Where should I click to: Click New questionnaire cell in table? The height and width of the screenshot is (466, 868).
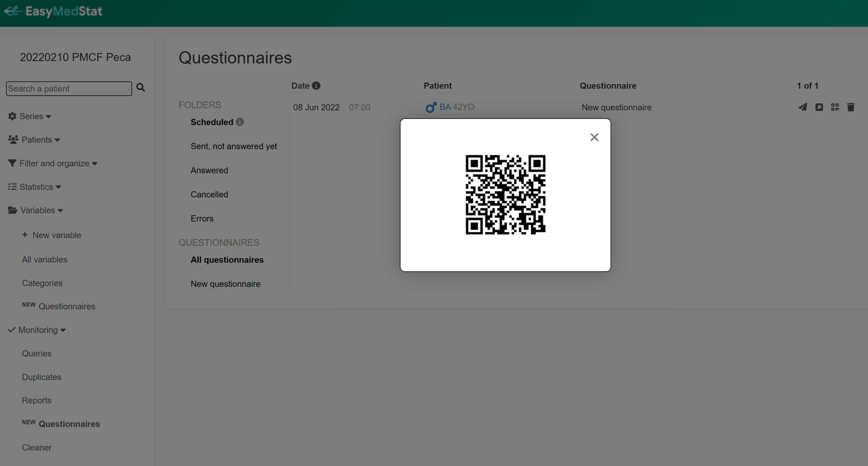[x=617, y=108]
